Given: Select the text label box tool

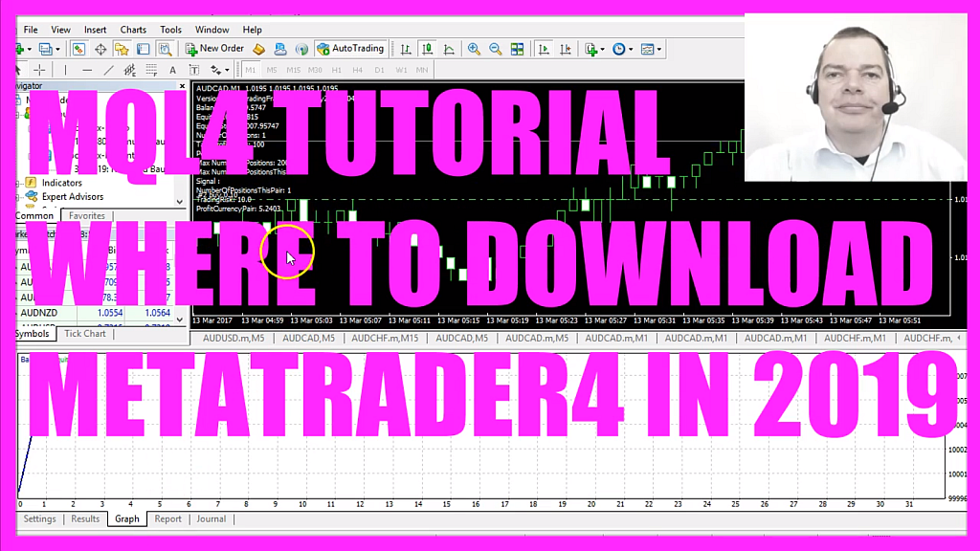Looking at the screenshot, I should coord(193,70).
